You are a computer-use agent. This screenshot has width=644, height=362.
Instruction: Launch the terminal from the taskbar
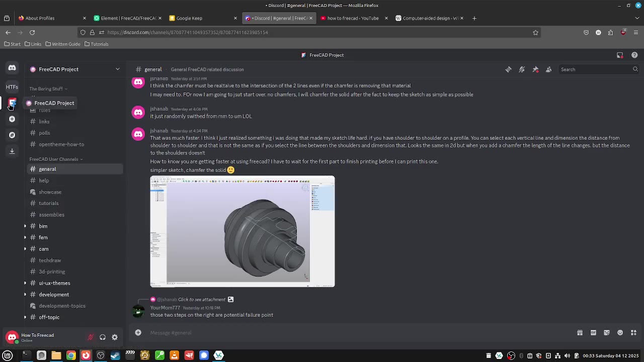click(x=26, y=355)
